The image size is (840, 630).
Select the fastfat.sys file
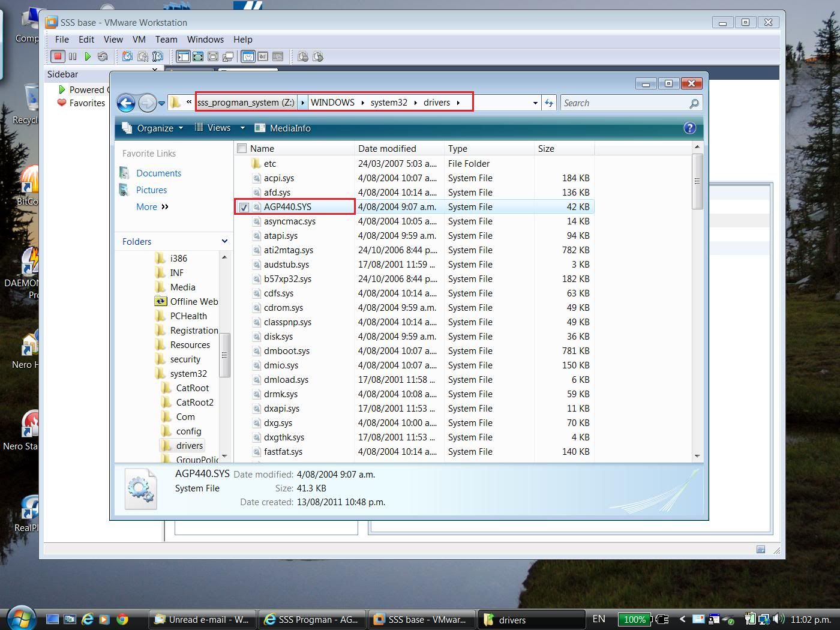[x=283, y=452]
